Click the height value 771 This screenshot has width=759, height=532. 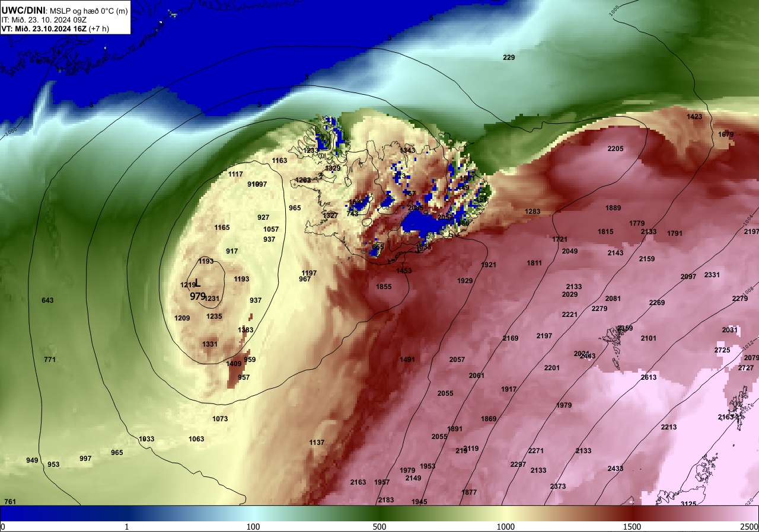point(50,360)
